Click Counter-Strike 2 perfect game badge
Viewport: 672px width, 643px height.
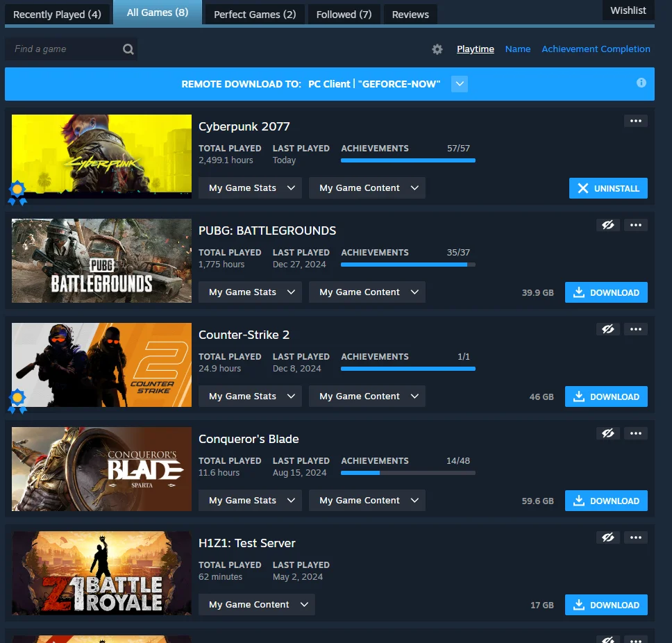click(x=17, y=401)
